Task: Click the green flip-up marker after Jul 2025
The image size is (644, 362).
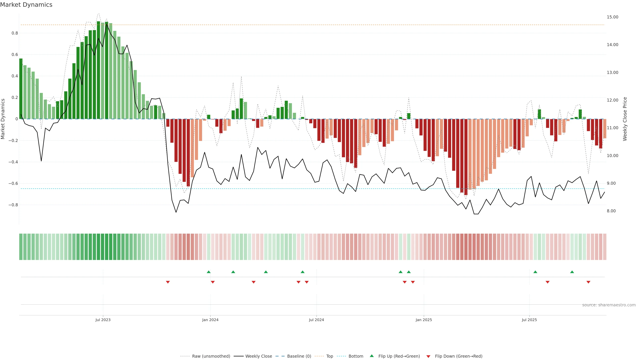Action: coord(535,272)
